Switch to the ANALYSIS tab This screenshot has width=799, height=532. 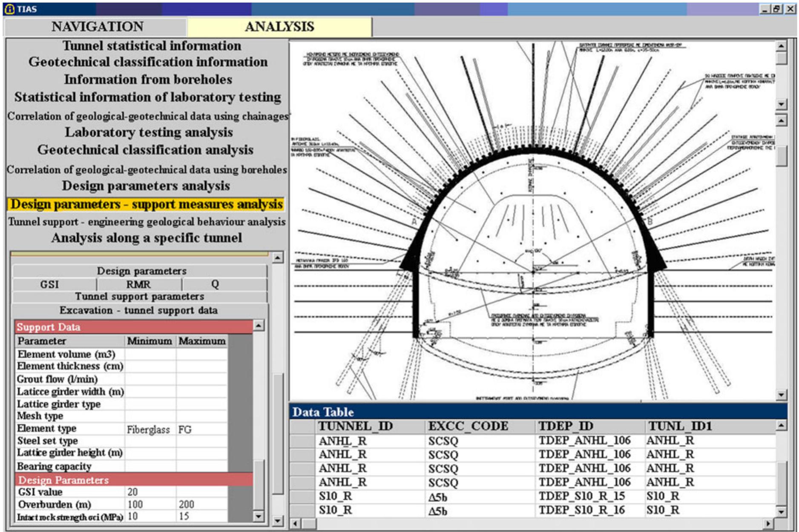click(x=279, y=27)
